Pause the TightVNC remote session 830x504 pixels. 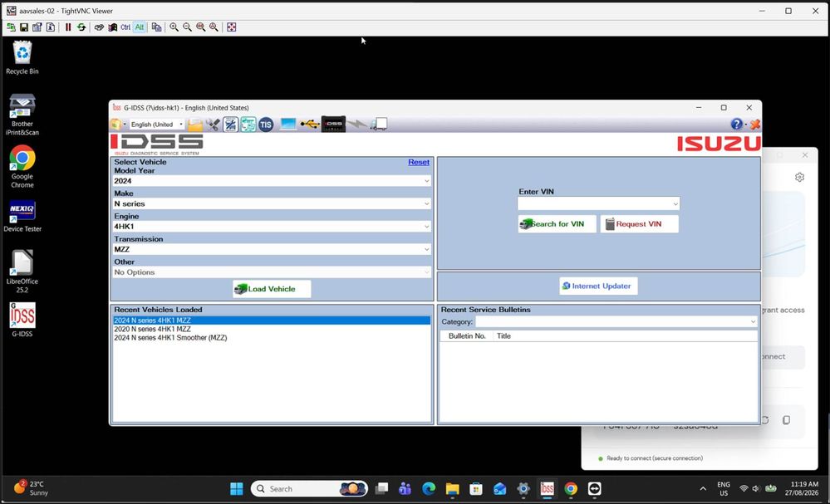(x=68, y=27)
